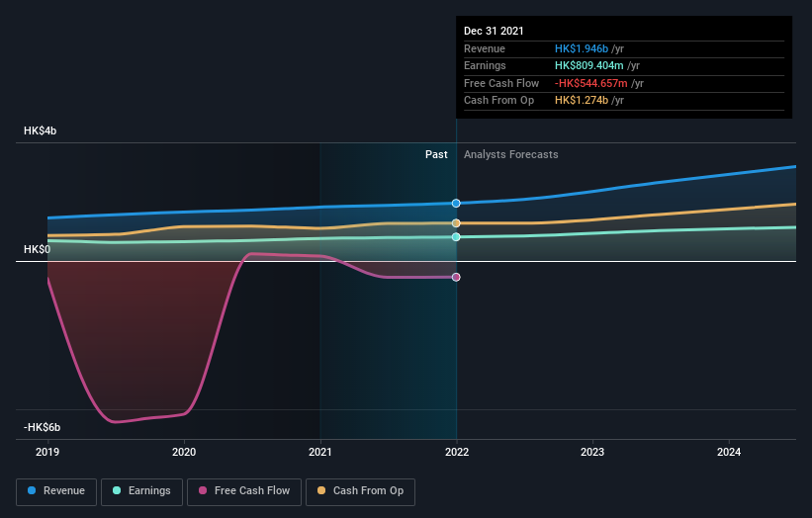Viewport: 812px width, 518px height.
Task: Click the -HK$6b y-axis label
Action: pos(42,427)
